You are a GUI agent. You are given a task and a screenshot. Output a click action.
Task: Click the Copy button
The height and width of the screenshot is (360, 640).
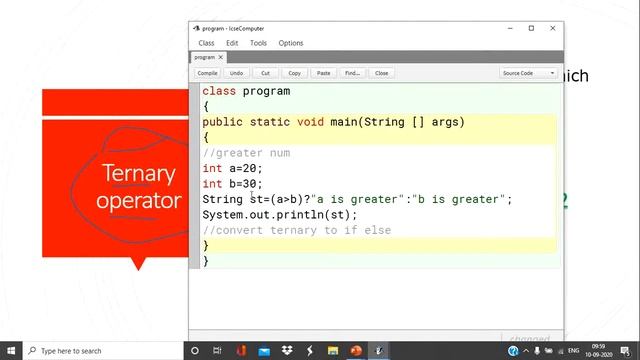click(x=294, y=73)
